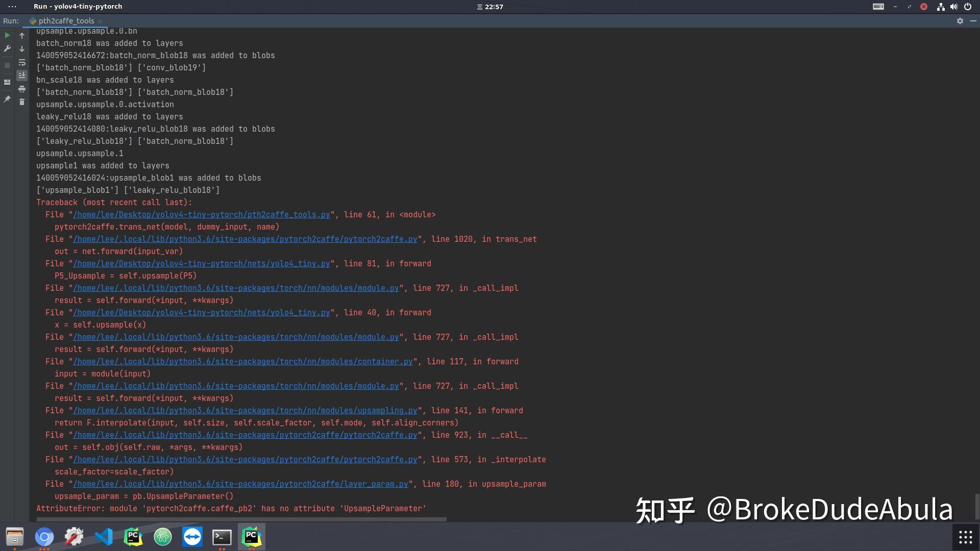Open layer_param.py traceback link
Viewport: 980px width, 551px height.
(x=240, y=484)
